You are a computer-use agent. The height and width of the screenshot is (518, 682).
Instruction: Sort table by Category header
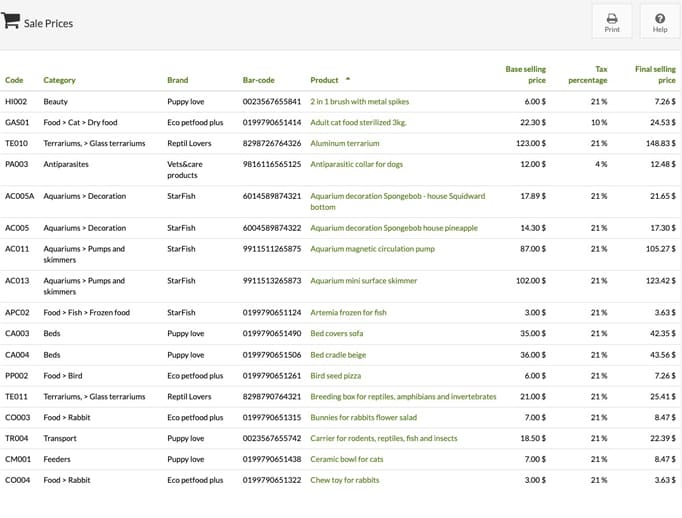point(59,80)
